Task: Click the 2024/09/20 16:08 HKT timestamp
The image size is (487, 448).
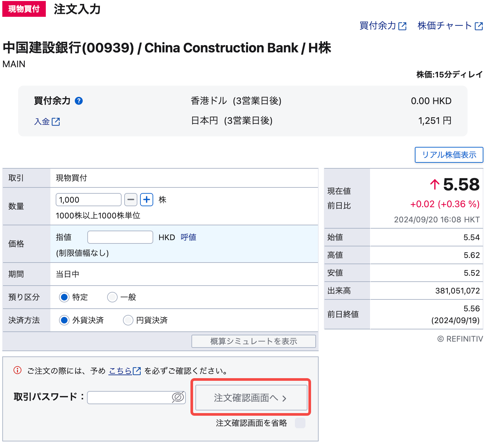Action: [x=437, y=220]
